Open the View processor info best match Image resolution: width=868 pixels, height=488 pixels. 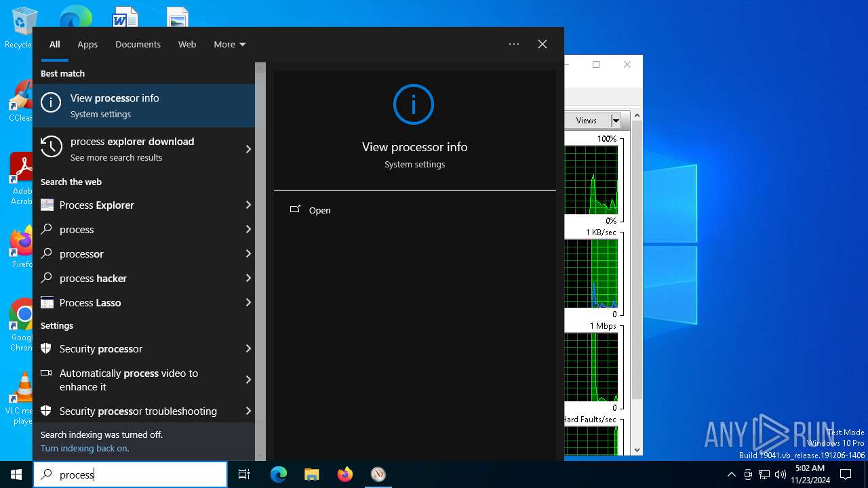tap(144, 106)
